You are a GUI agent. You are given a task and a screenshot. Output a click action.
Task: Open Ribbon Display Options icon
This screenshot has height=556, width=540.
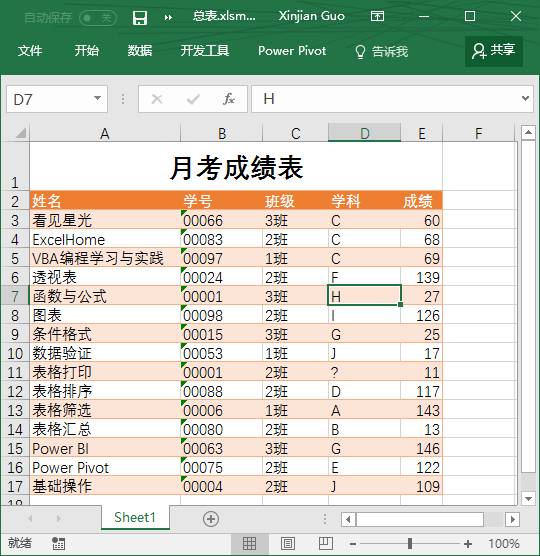(377, 16)
